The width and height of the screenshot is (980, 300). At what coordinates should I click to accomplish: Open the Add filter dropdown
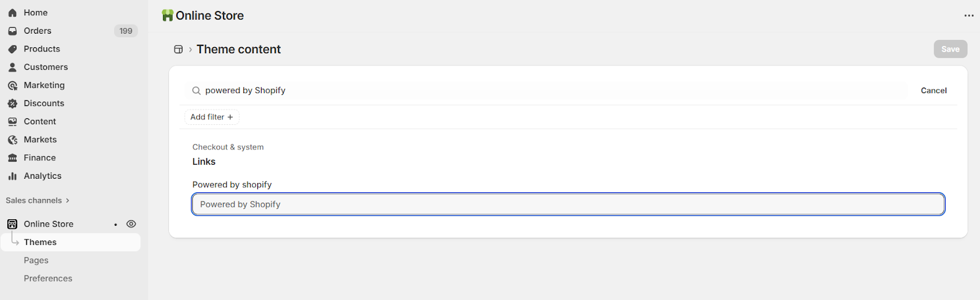coord(212,117)
